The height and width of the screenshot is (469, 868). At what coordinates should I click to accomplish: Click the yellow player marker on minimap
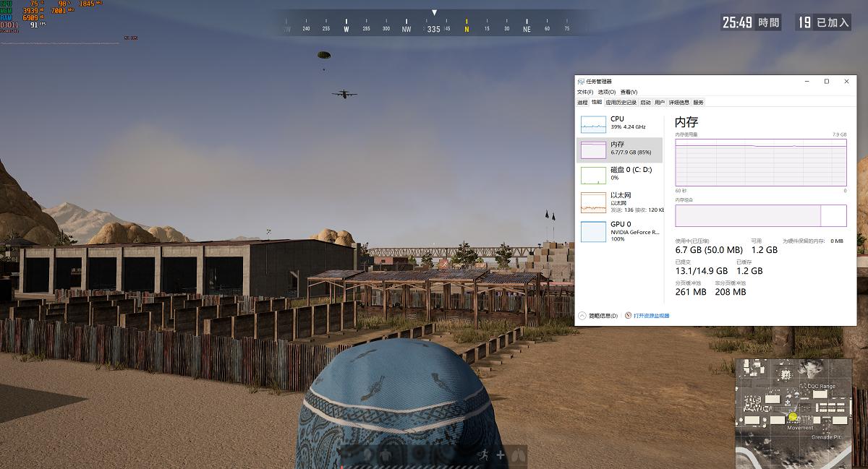pyautogui.click(x=793, y=417)
